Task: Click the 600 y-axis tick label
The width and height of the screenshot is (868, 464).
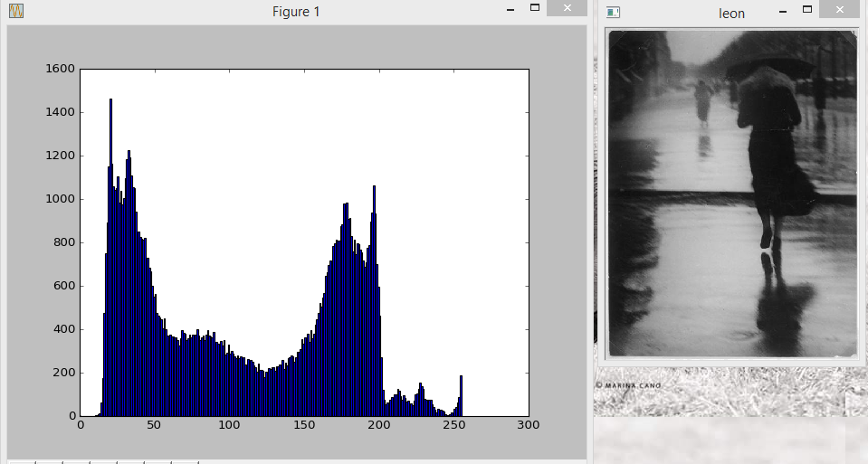Action: coord(63,286)
